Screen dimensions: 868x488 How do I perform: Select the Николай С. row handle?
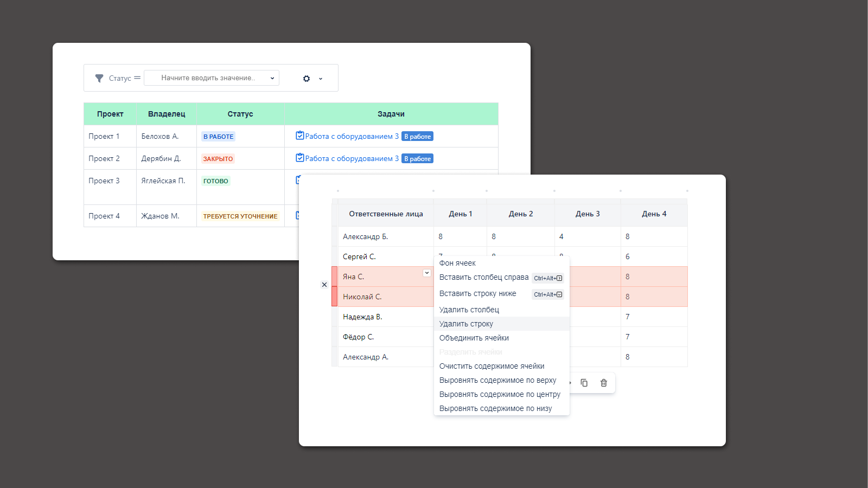tap(335, 297)
